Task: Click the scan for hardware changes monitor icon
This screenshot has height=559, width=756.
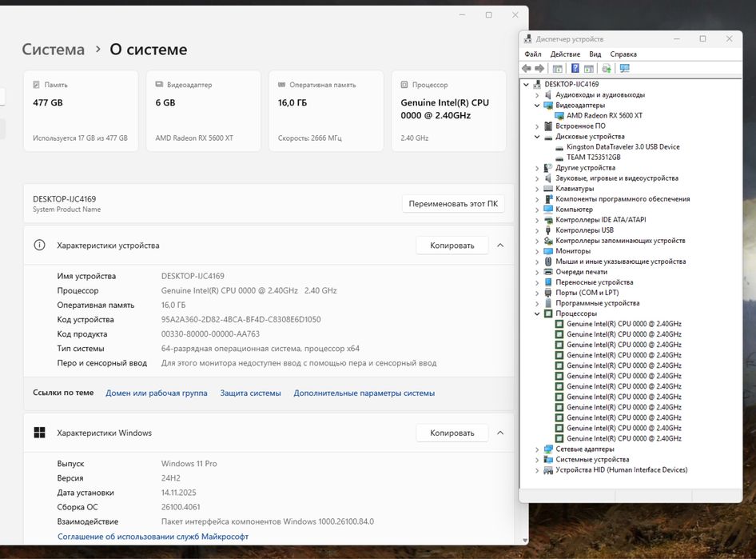Action: coord(624,69)
